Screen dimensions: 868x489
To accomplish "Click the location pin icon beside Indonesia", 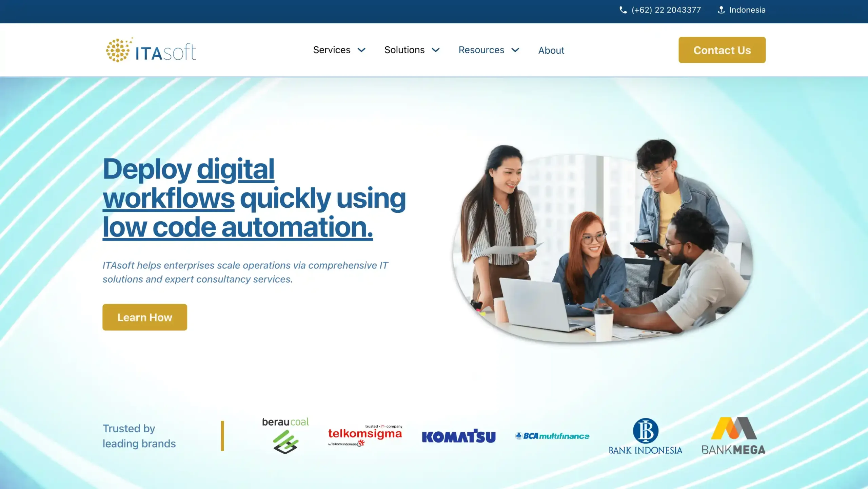I will (721, 10).
